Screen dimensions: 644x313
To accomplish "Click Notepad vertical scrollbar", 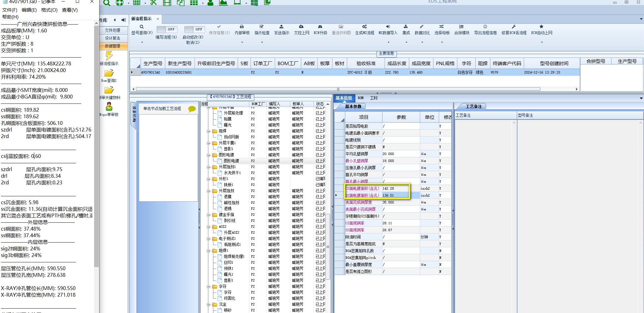I will (97, 146).
